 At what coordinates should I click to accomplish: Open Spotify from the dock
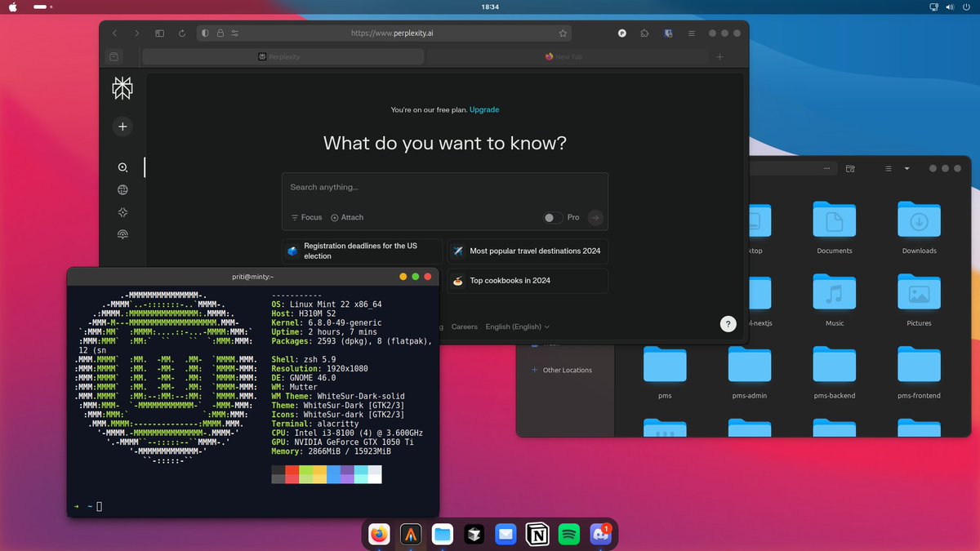click(x=569, y=535)
